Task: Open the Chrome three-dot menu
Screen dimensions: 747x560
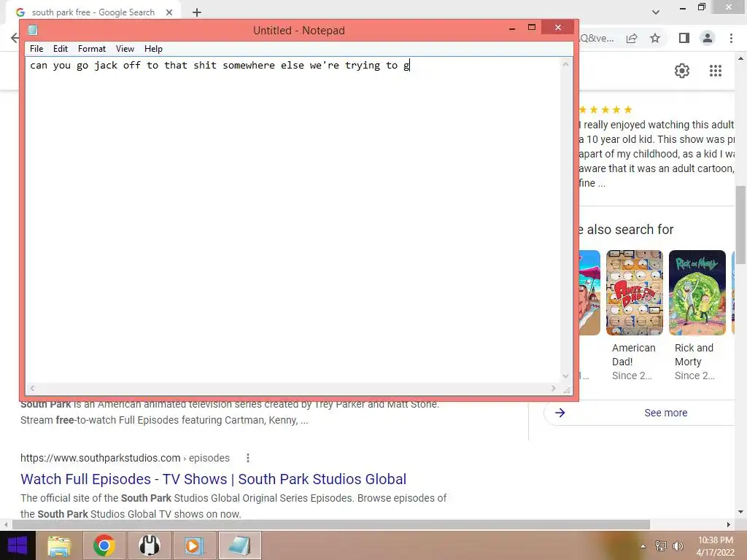Action: coord(731,38)
